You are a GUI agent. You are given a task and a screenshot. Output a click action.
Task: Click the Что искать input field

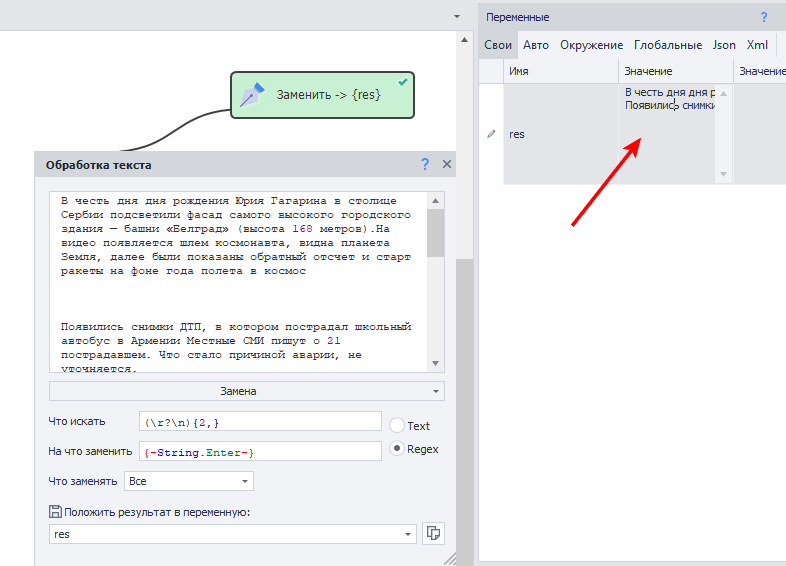coord(260,421)
